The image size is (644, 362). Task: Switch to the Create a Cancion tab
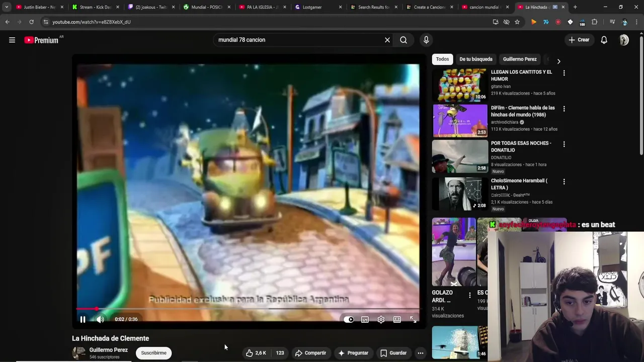pos(430,7)
